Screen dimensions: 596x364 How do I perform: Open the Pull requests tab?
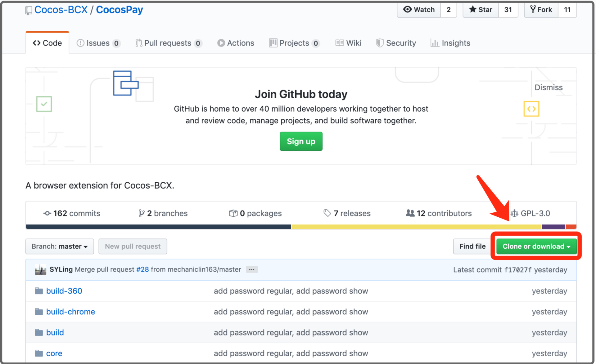tap(169, 43)
